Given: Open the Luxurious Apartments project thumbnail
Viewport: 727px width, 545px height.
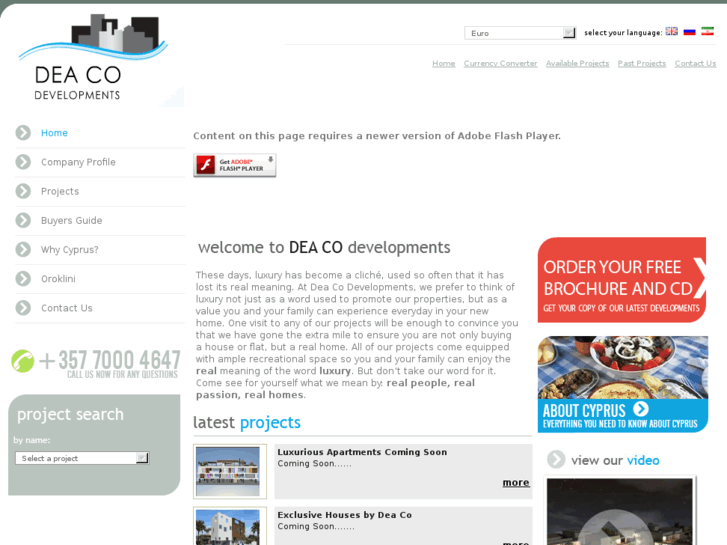Looking at the screenshot, I should point(230,471).
